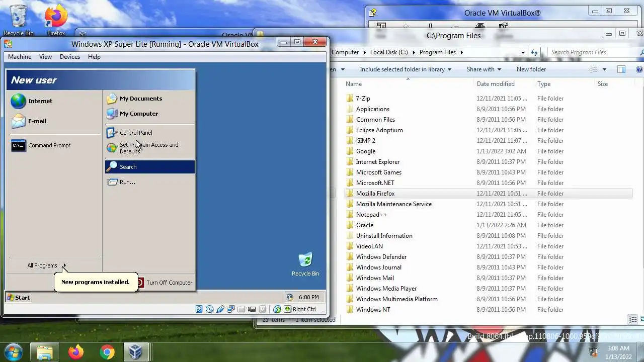644x362 pixels.
Task: Click Recycle Bin icon on XP guest desktop
Action: coord(305,264)
